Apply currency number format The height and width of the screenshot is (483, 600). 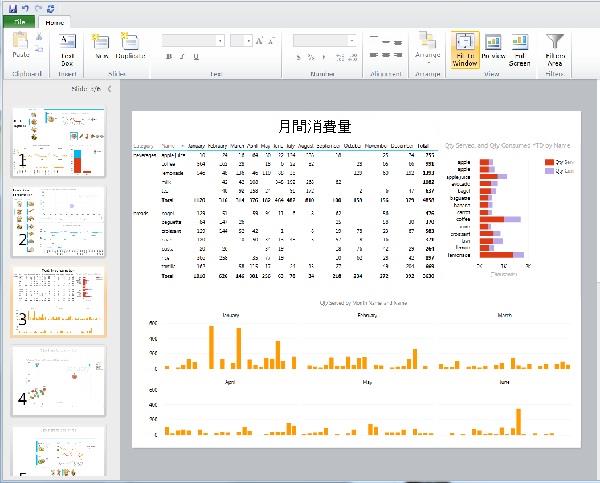click(x=298, y=57)
